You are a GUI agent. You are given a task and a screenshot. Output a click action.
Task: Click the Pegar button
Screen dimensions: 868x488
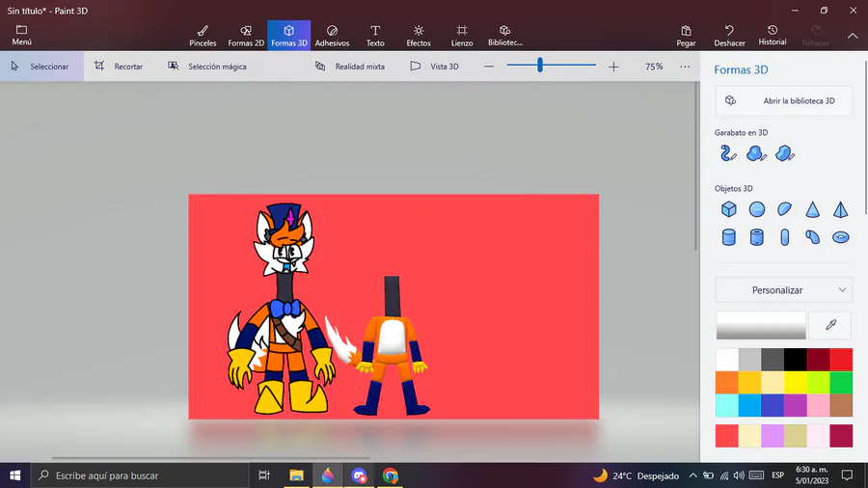pos(686,36)
